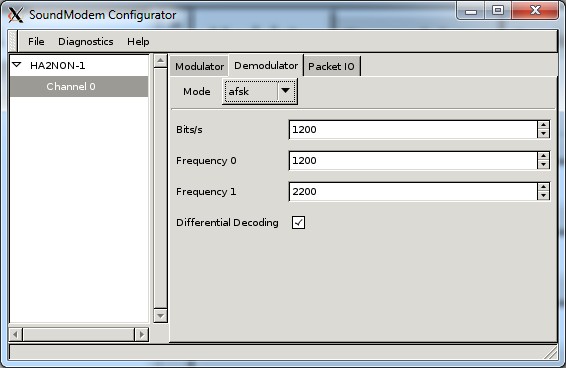Decrease the Bits/s value with down arrow
Screen dimensions: 566x368
(x=543, y=134)
